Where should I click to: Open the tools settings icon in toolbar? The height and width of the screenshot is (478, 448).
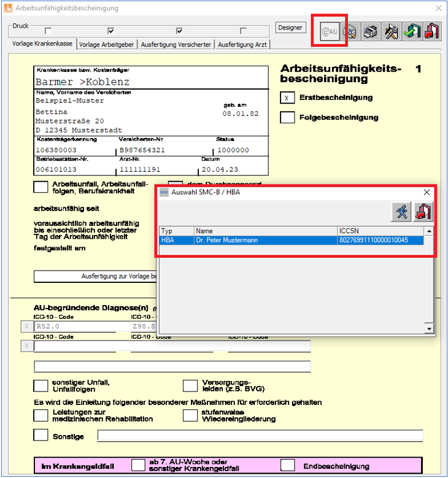point(390,32)
